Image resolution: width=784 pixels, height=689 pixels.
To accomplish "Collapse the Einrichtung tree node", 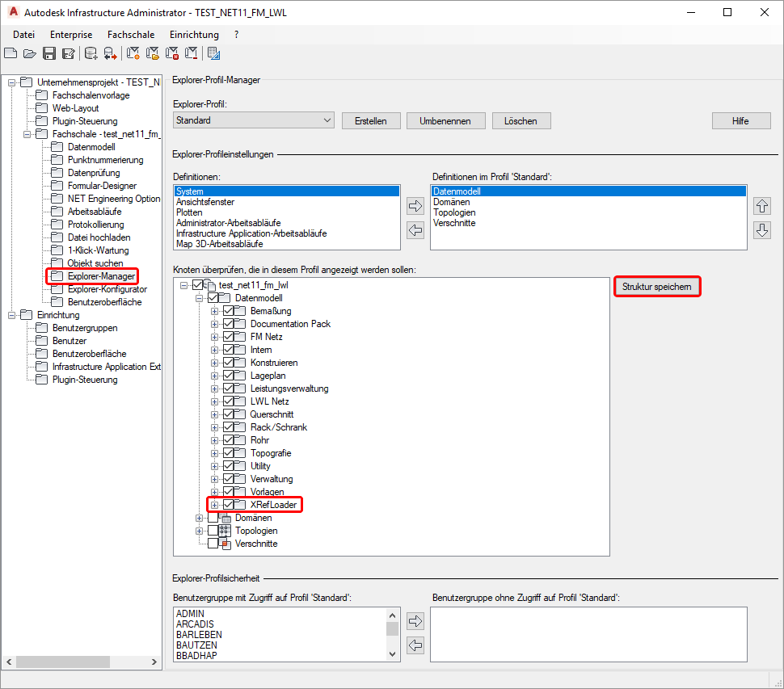I will [12, 315].
